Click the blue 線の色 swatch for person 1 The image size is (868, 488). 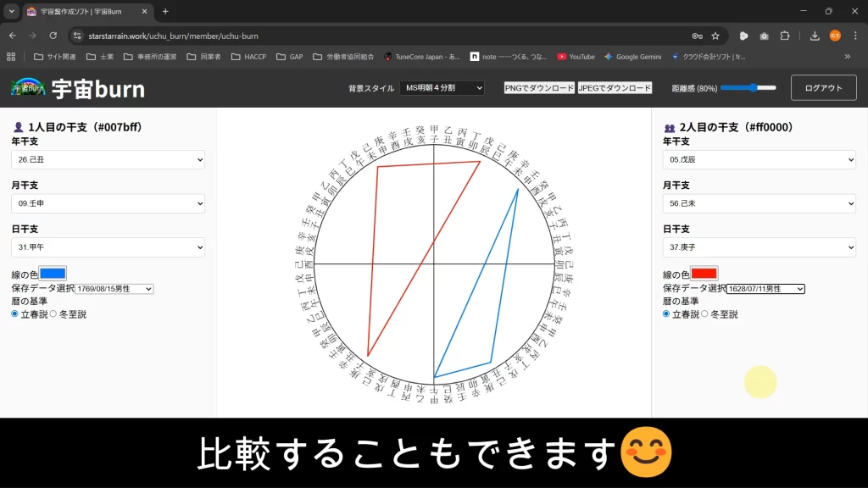53,274
